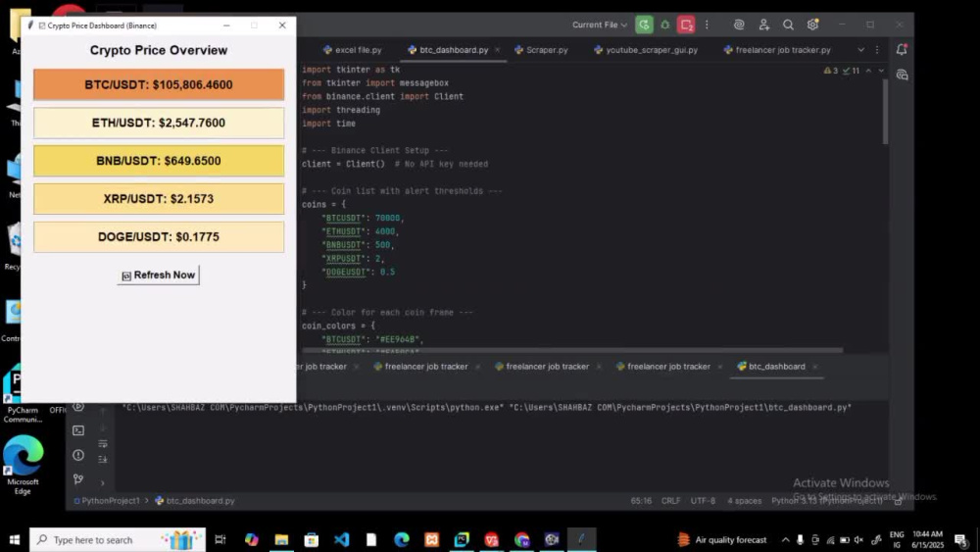Open the Action Center notifications icon

click(x=960, y=539)
